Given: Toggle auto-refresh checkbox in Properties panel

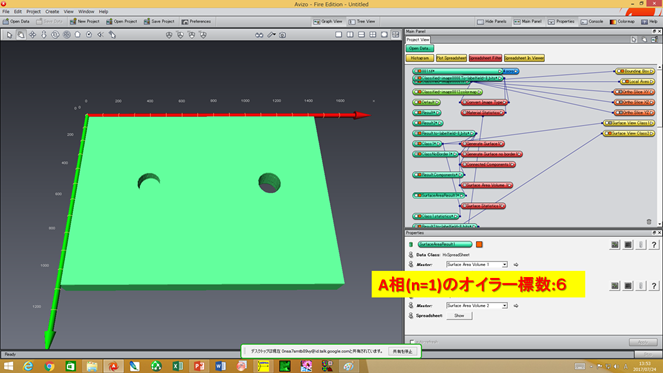Looking at the screenshot, I should [x=412, y=342].
